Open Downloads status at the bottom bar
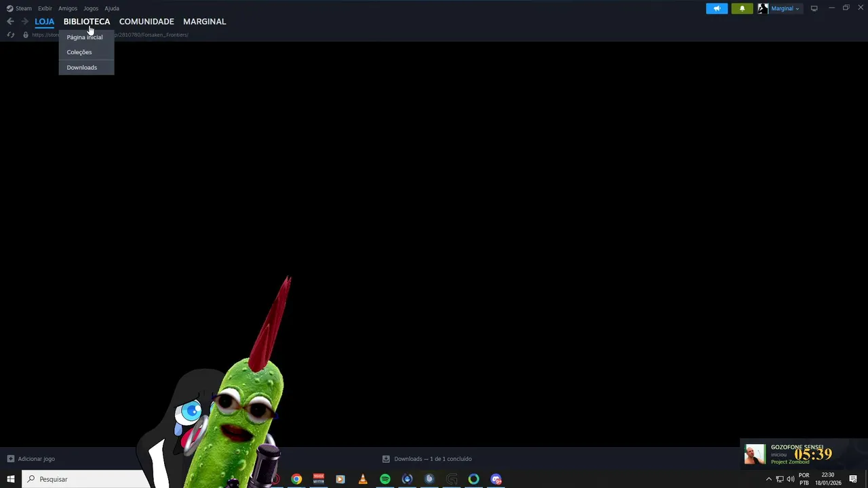The image size is (868, 488). click(x=427, y=459)
